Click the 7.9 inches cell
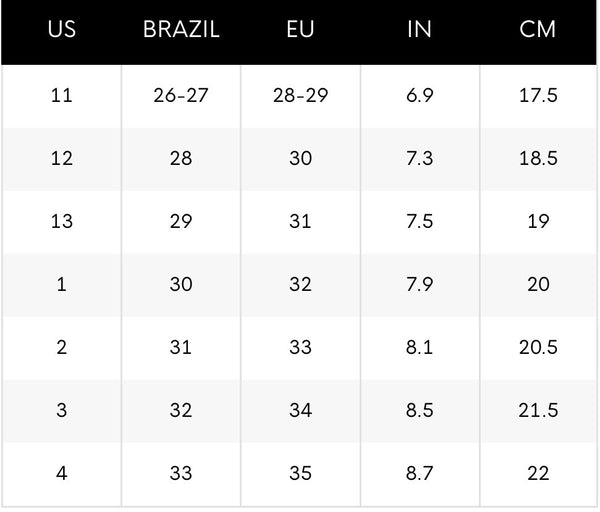 pos(419,284)
